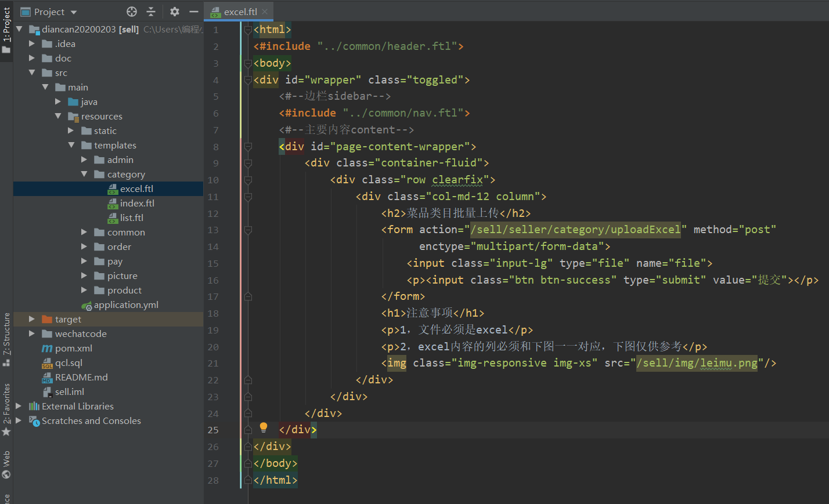Screen dimensions: 829x504
Task: Open the Structure tool window
Action: (x=6, y=339)
